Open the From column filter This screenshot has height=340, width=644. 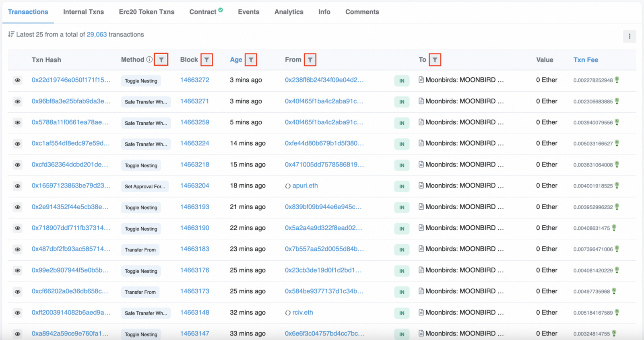310,60
